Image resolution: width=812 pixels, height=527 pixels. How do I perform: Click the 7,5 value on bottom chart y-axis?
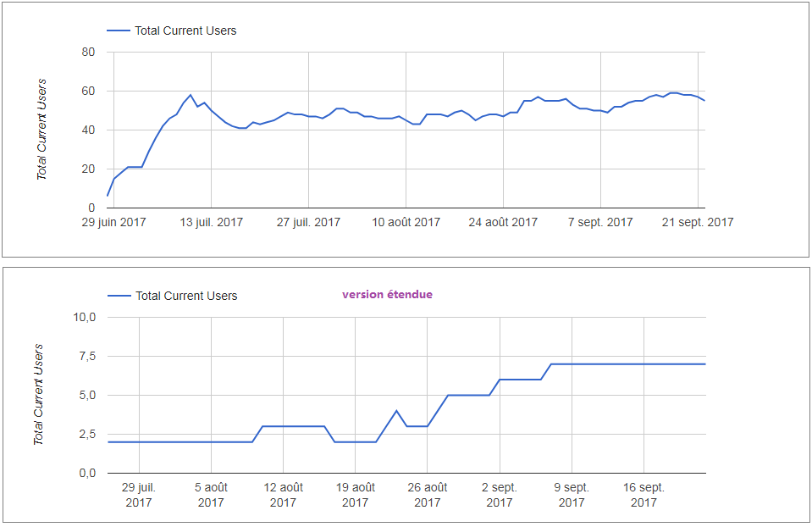coord(88,357)
